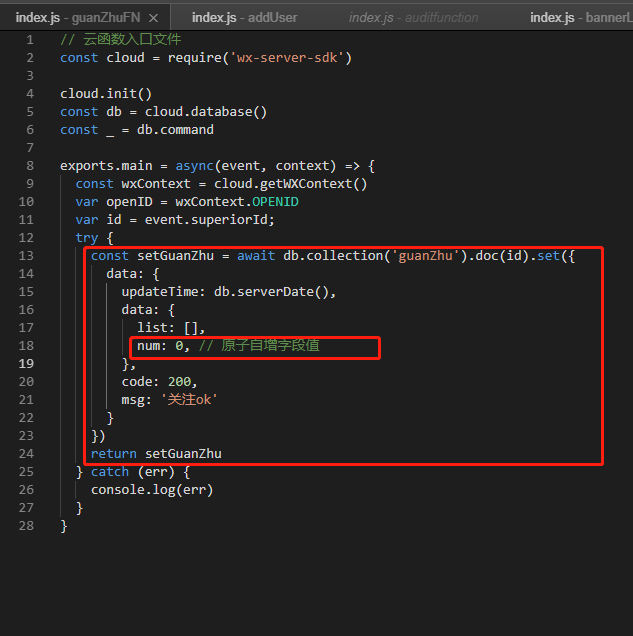This screenshot has height=636, width=633.
Task: Click the 'async' keyword on line 8
Action: pos(194,165)
